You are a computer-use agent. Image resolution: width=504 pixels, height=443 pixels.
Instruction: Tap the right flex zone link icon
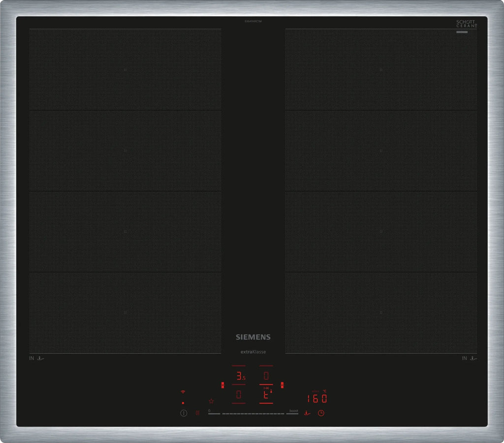[283, 385]
